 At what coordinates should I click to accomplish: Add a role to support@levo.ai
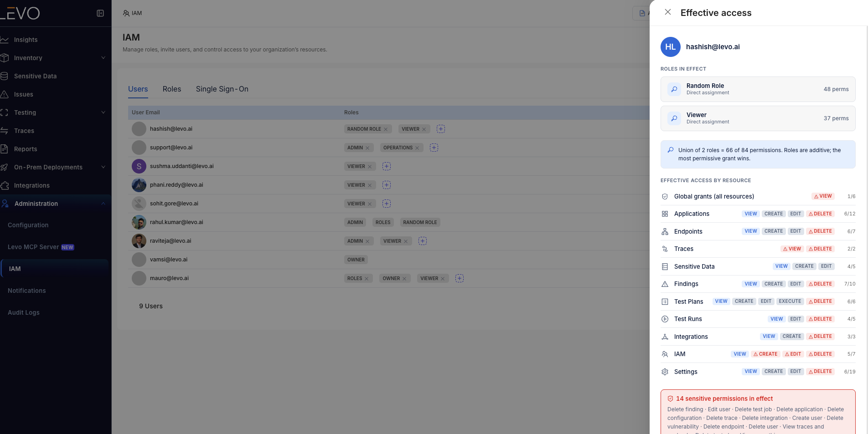434,148
